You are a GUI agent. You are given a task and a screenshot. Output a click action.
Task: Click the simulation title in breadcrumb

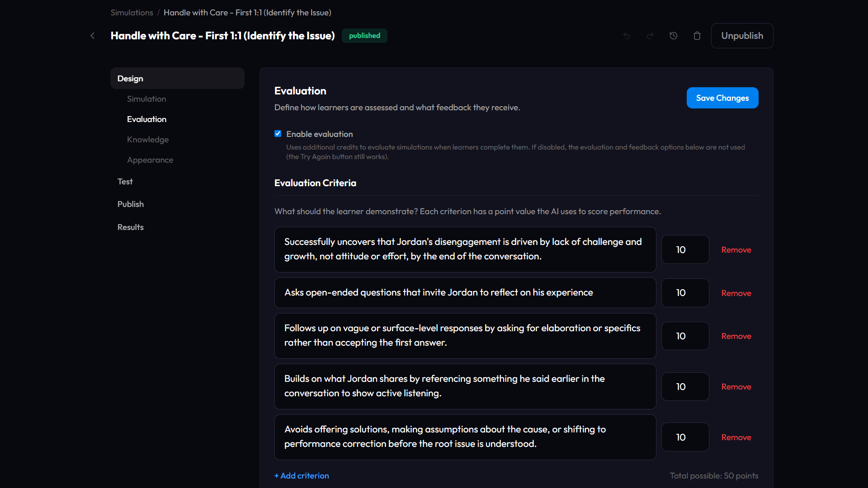coord(247,13)
